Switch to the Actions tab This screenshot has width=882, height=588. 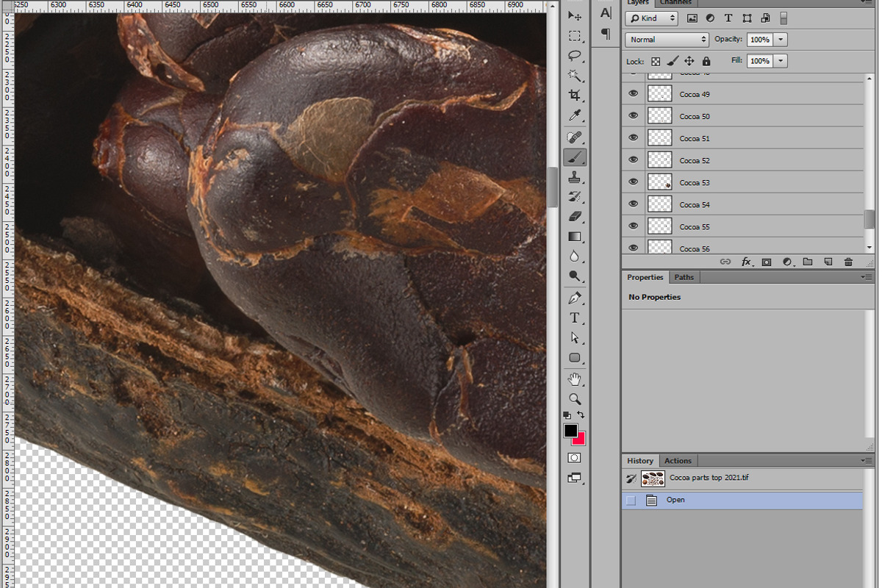(678, 461)
